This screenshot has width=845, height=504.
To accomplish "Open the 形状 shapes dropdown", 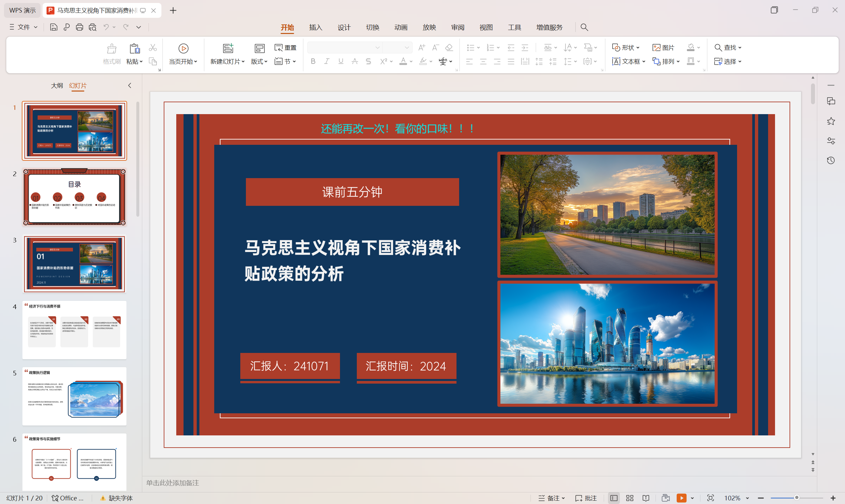I will 626,47.
